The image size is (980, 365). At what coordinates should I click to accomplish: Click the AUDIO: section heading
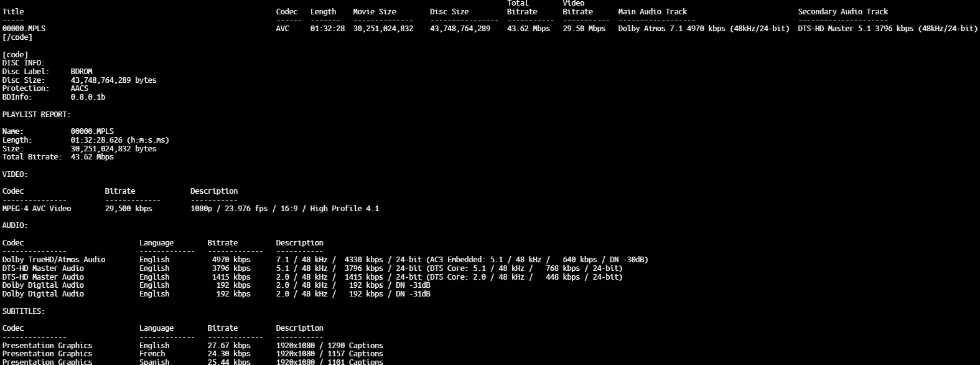[x=15, y=225]
